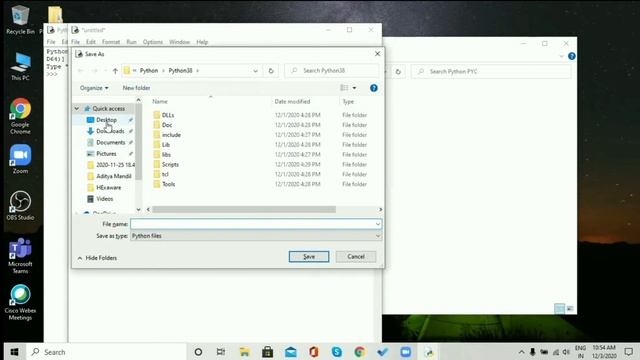Open Mail app on the taskbar
The image size is (640, 360).
(x=291, y=352)
